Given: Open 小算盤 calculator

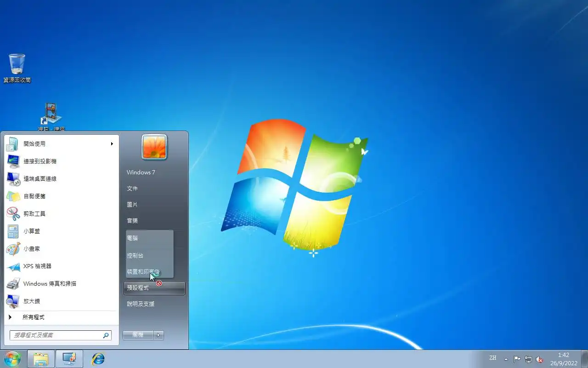Looking at the screenshot, I should click(x=62, y=231).
